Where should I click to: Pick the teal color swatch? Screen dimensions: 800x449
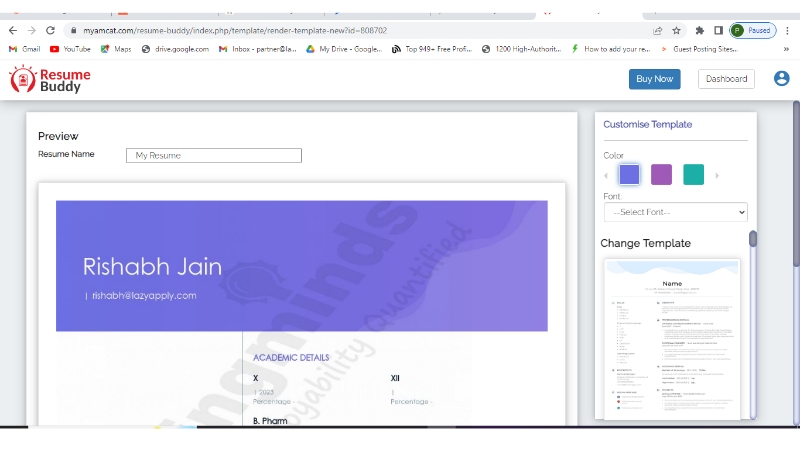click(x=693, y=175)
